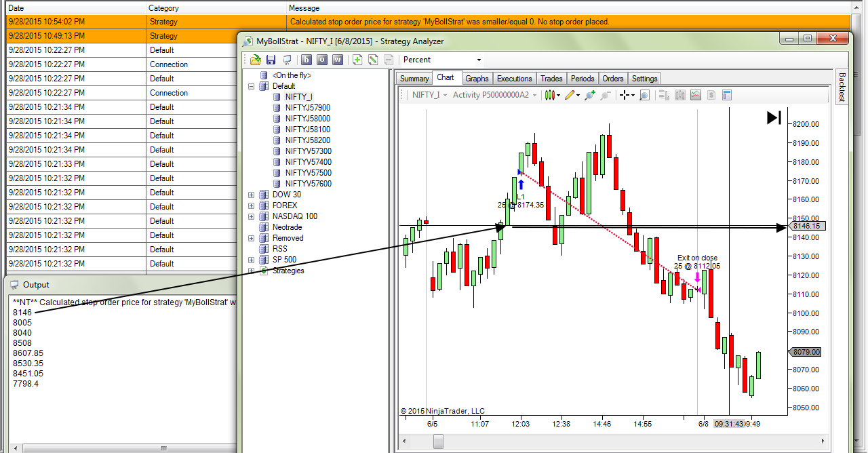Toggle Walk-forward mode with the 'w' button
The image size is (868, 453).
[337, 60]
